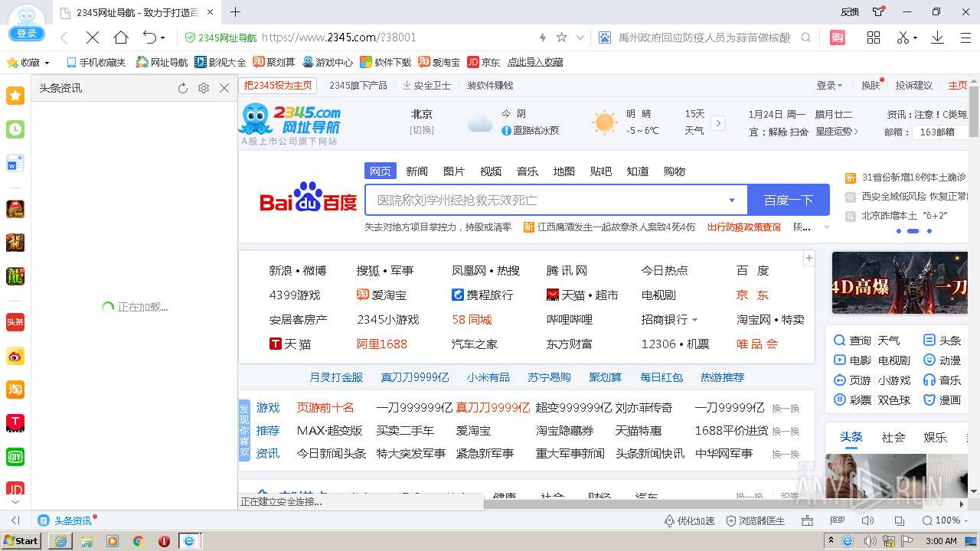This screenshot has height=551, width=980.
Task: Click 换一换 in the 游戏 row
Action: 786,409
